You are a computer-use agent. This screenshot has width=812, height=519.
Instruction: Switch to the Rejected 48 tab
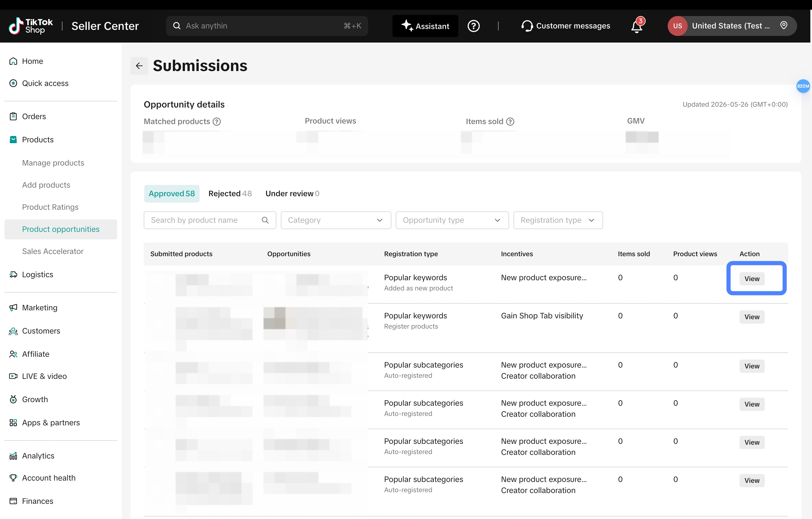230,193
